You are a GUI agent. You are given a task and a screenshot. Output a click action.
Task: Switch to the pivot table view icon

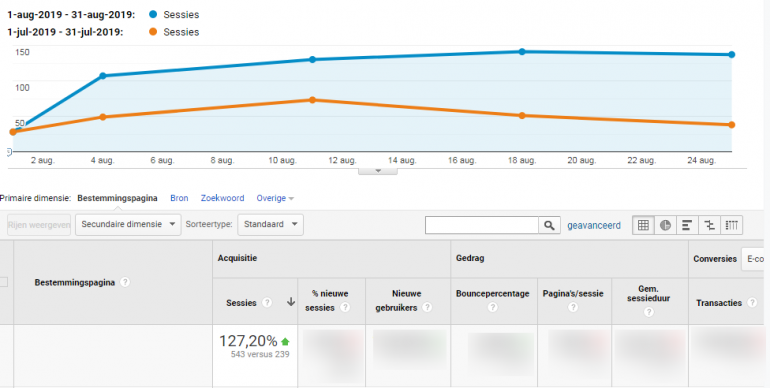(x=731, y=225)
